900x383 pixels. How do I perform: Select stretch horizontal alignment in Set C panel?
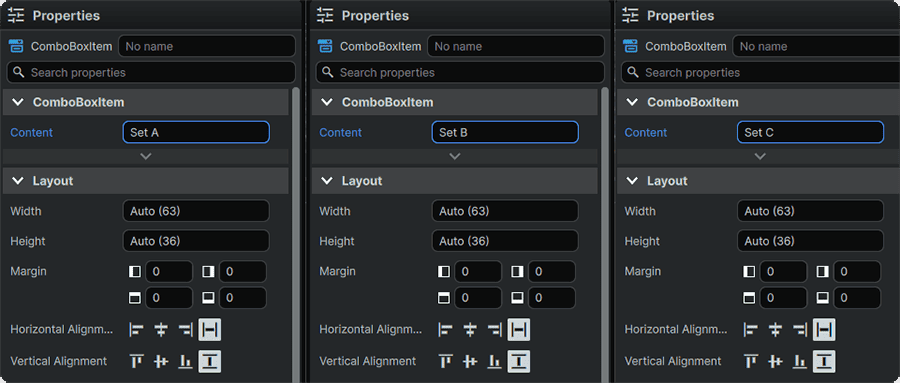point(824,330)
